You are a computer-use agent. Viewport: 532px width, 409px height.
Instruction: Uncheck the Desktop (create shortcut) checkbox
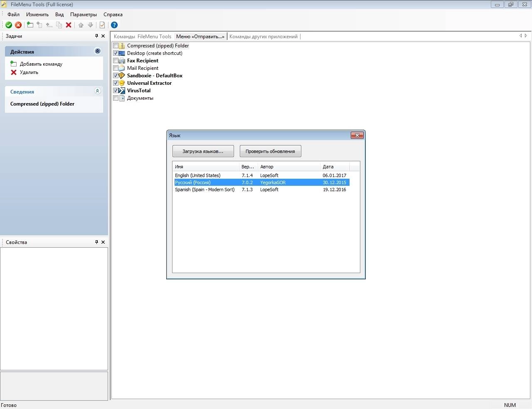[x=116, y=53]
